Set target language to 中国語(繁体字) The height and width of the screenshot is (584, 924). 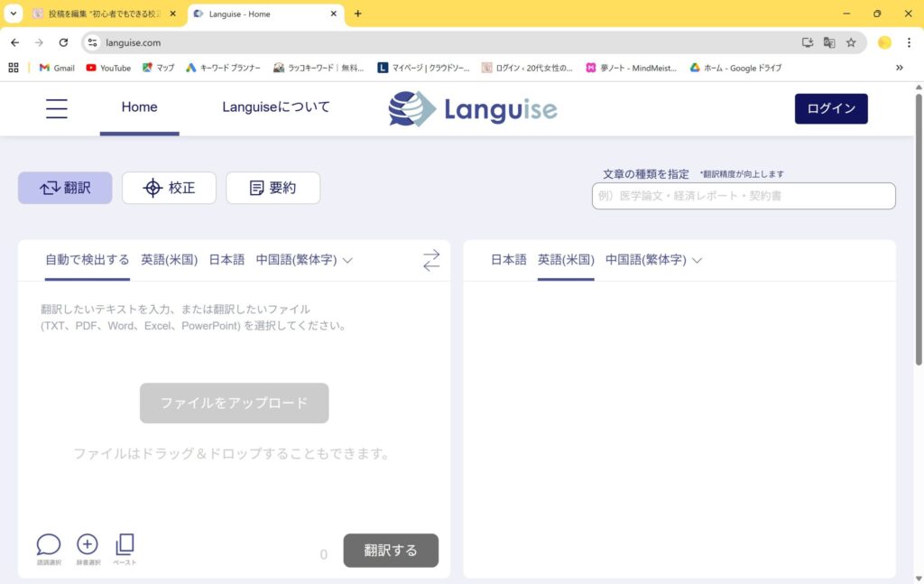(646, 260)
